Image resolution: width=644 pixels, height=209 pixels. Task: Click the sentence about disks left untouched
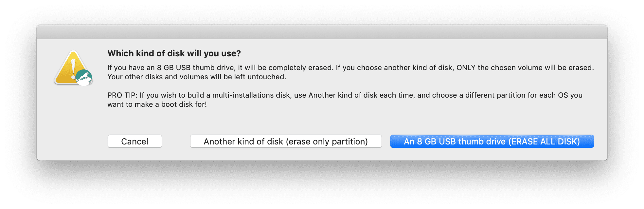click(197, 77)
